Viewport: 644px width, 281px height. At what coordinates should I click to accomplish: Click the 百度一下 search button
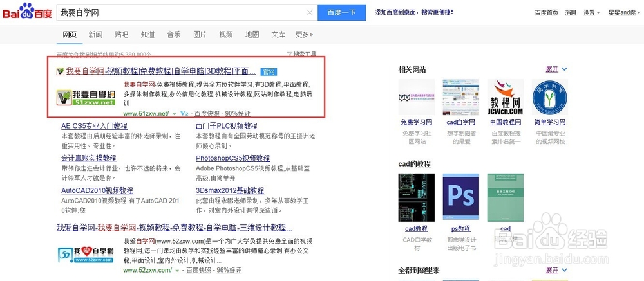pyautogui.click(x=342, y=13)
